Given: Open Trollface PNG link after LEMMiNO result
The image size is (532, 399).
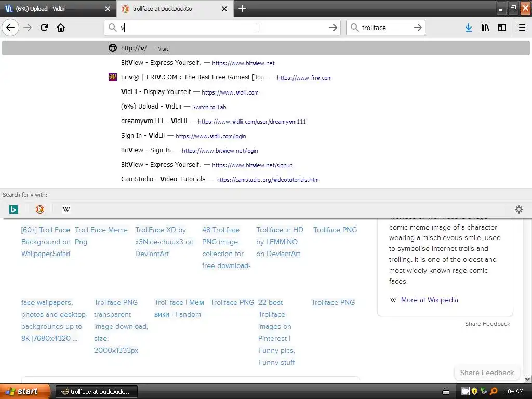Looking at the screenshot, I should [335, 230].
